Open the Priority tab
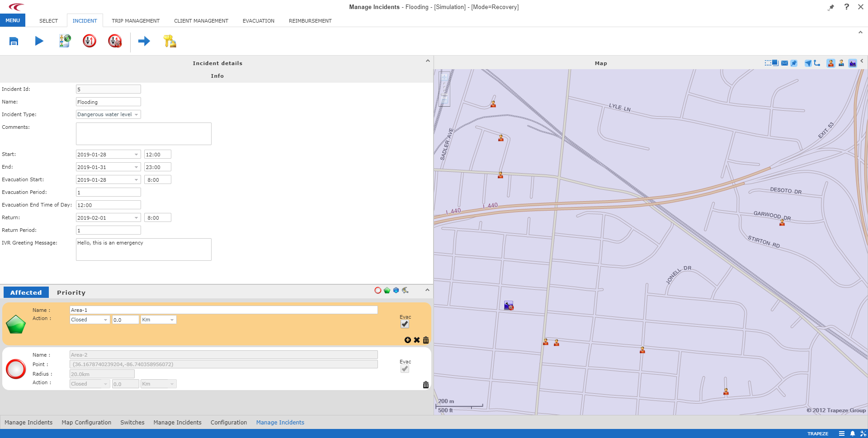Image resolution: width=868 pixels, height=438 pixels. click(71, 292)
